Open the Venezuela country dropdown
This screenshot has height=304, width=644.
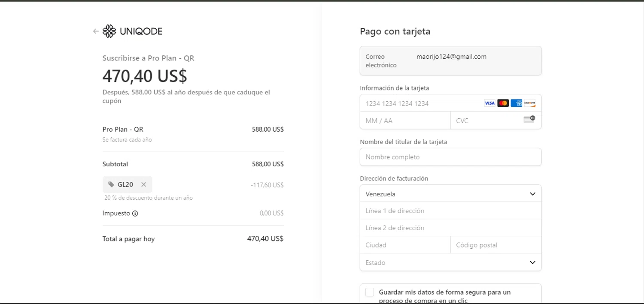(x=450, y=194)
